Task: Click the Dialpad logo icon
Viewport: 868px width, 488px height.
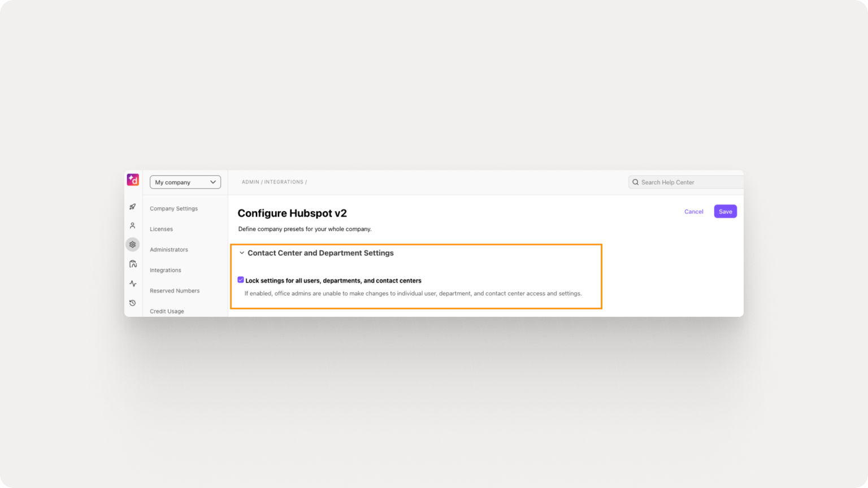Action: click(132, 180)
